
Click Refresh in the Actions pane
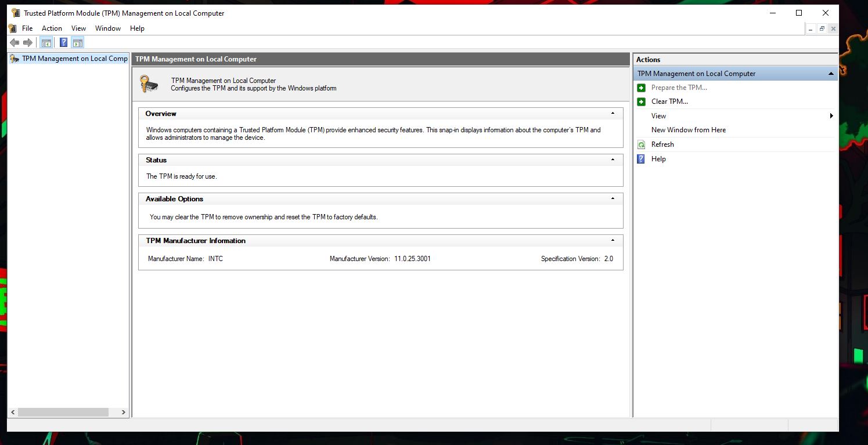[x=662, y=144]
